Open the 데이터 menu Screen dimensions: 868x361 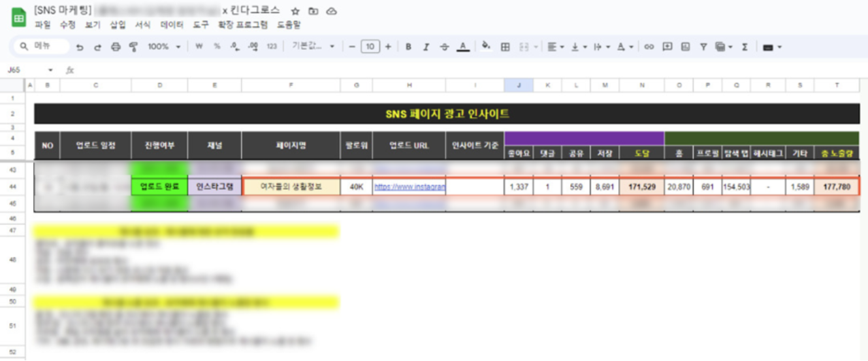pos(172,25)
